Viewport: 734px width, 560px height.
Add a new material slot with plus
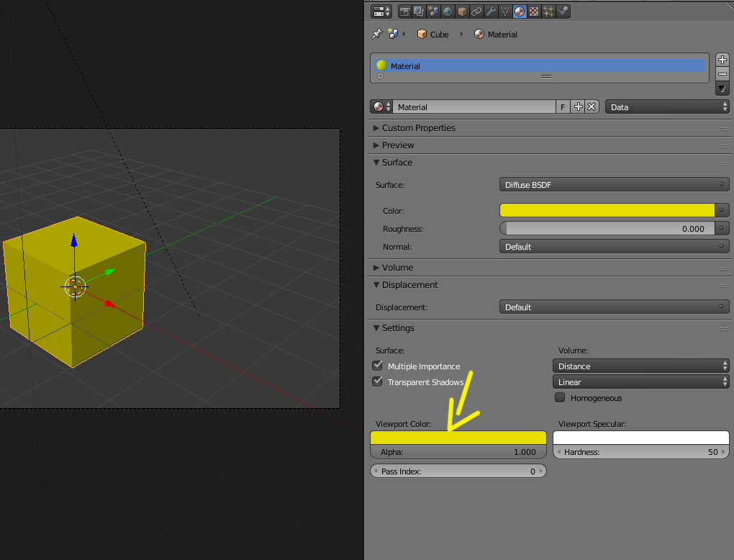(722, 60)
